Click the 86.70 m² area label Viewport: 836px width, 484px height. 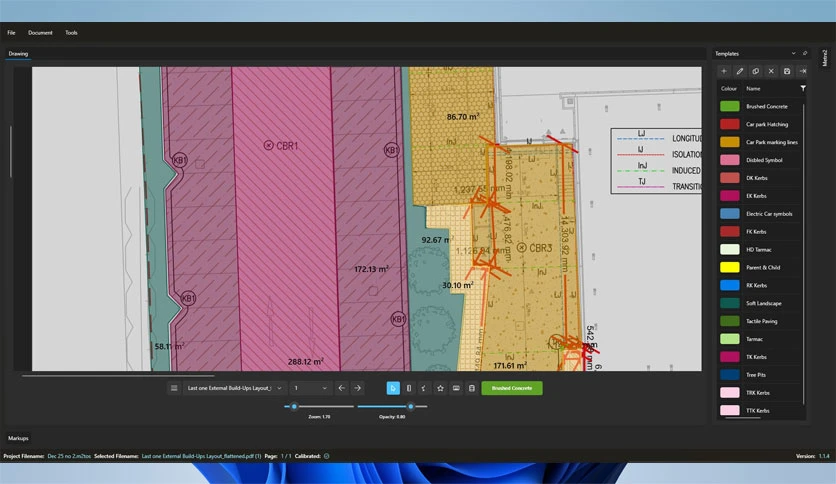pos(463,116)
